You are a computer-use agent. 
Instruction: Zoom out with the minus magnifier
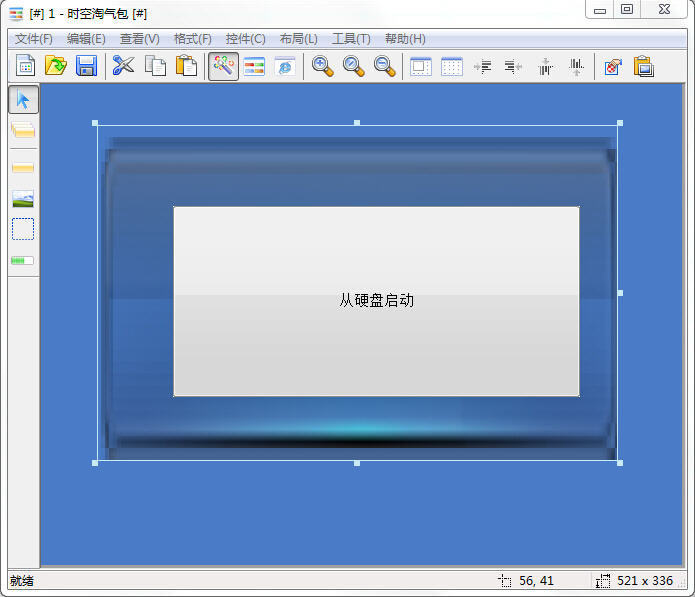point(384,66)
